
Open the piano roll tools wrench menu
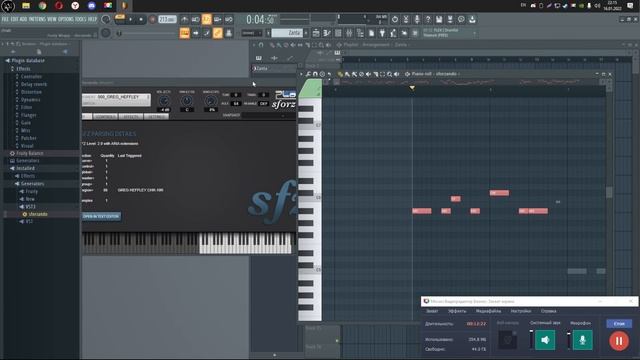(308, 74)
